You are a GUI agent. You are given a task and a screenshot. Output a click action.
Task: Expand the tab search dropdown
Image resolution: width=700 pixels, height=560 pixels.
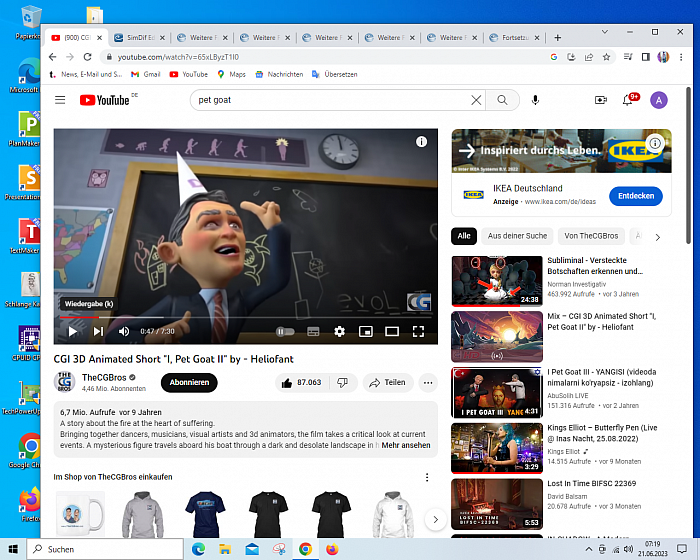tap(605, 32)
